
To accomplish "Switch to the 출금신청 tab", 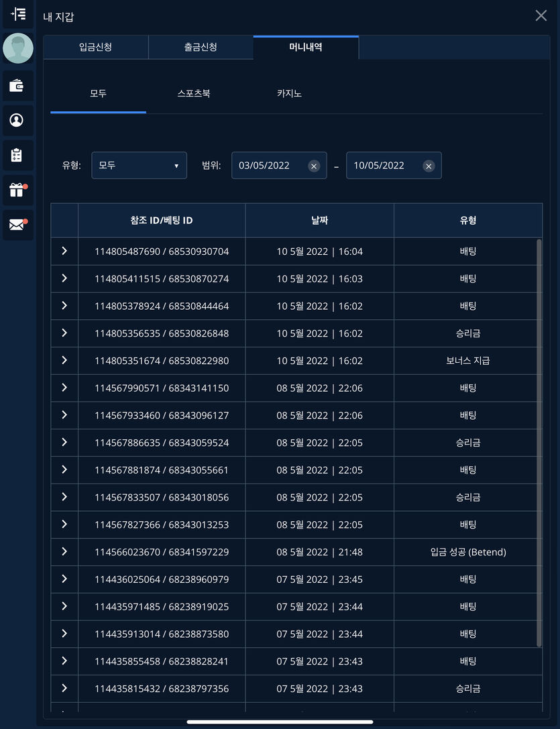I will coord(201,47).
